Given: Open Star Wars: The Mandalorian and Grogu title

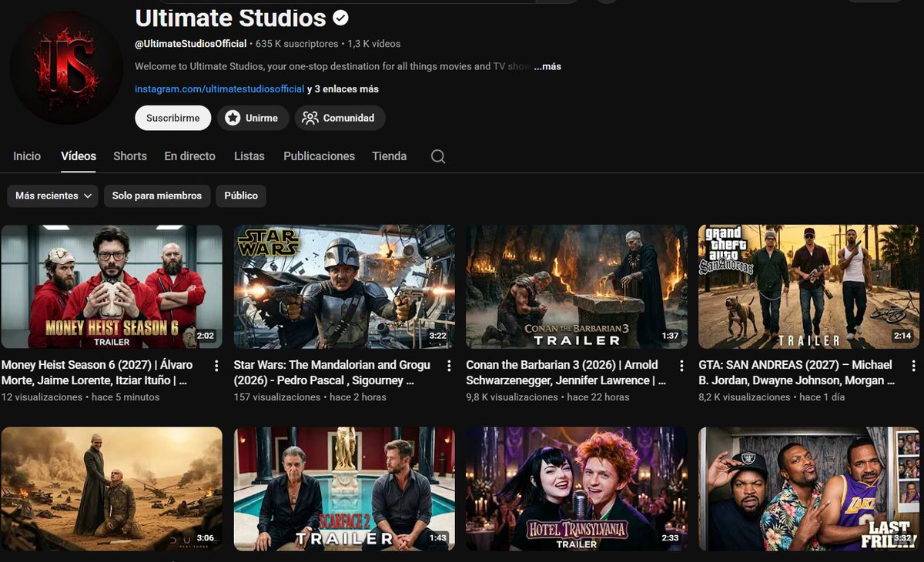Looking at the screenshot, I should pyautogui.click(x=333, y=373).
